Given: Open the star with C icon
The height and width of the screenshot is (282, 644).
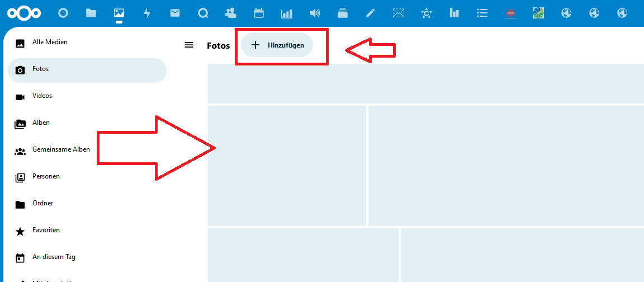Looking at the screenshot, I should click(x=427, y=13).
